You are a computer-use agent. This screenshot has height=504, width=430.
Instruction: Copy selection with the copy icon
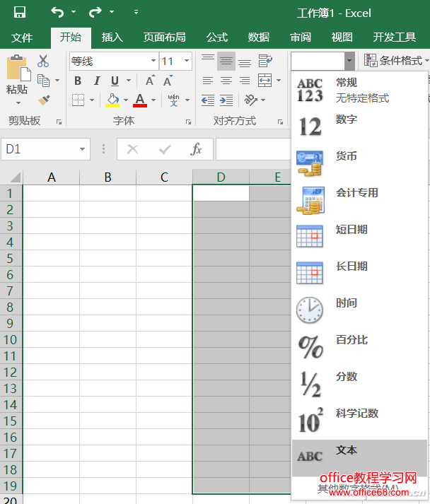click(x=43, y=81)
